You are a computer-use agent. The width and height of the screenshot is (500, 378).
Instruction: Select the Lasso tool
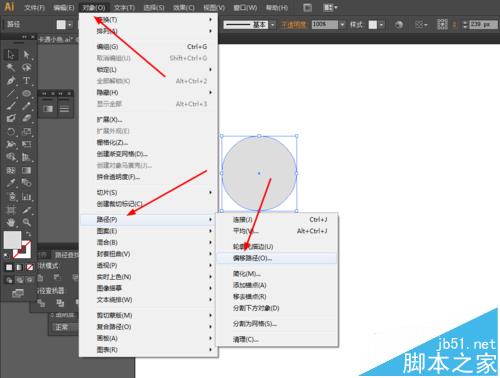[26, 67]
